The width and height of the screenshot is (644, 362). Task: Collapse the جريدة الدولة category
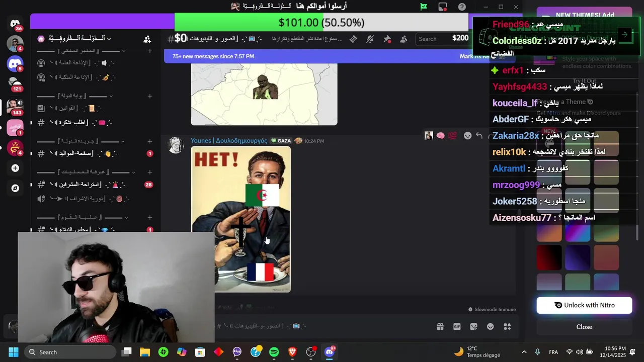click(x=82, y=141)
